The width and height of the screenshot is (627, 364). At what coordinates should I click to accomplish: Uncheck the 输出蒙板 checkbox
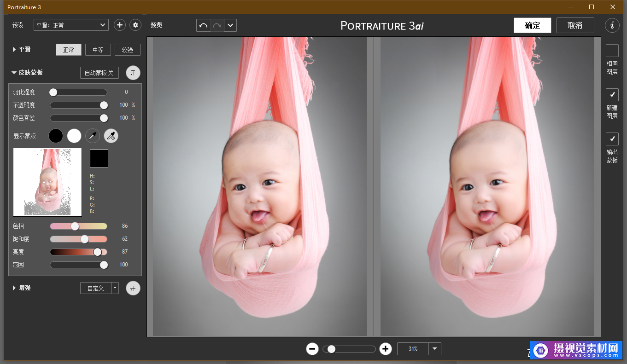[612, 139]
